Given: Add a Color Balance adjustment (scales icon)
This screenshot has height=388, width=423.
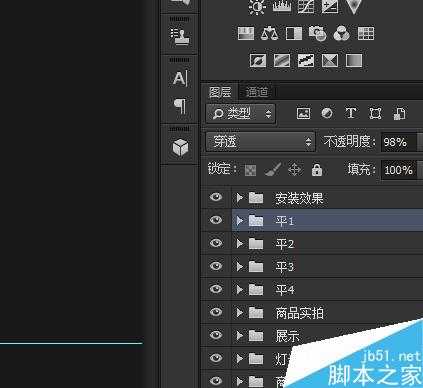Looking at the screenshot, I should (x=269, y=33).
